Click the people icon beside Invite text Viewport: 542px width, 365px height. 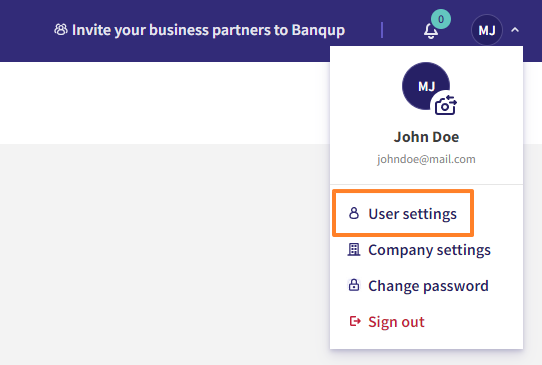(61, 30)
